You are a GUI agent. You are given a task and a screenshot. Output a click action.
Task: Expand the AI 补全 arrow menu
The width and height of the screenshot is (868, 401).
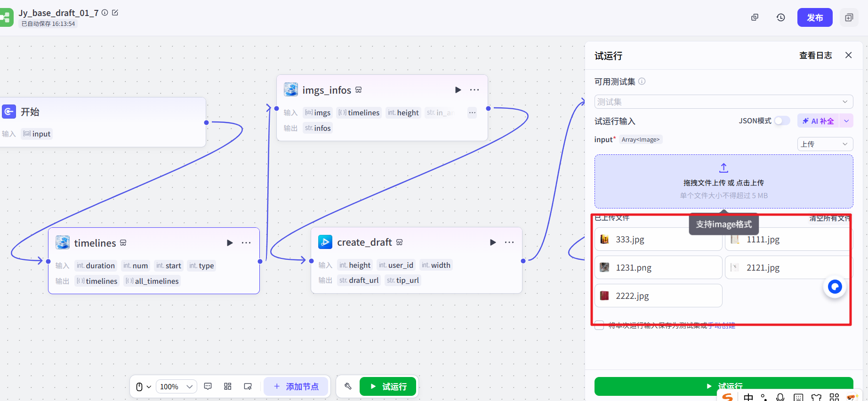[846, 121]
